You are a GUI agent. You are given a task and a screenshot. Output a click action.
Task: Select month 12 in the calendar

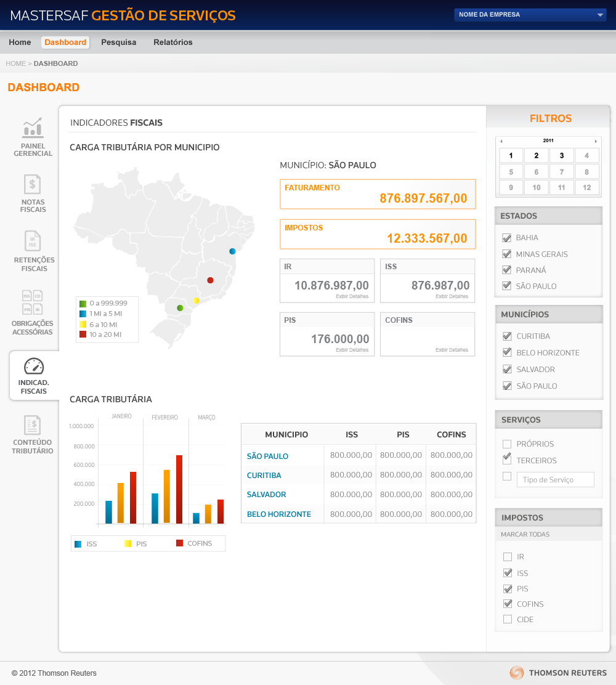[x=587, y=187]
